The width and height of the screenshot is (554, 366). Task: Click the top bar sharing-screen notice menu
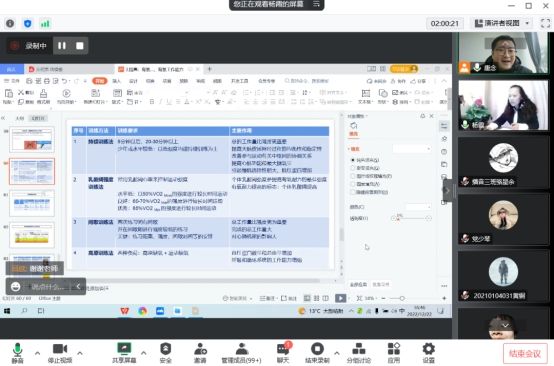coord(316,4)
